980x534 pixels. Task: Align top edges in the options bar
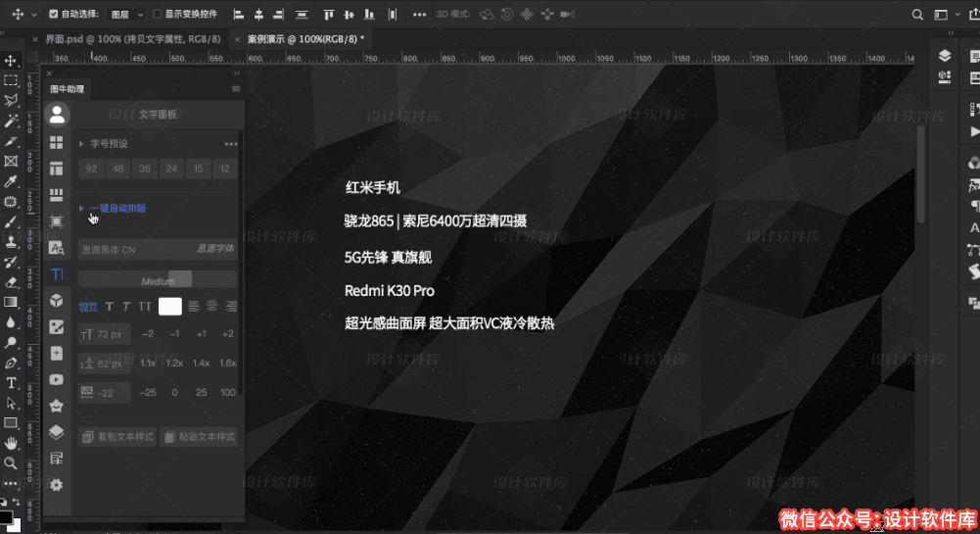point(329,15)
